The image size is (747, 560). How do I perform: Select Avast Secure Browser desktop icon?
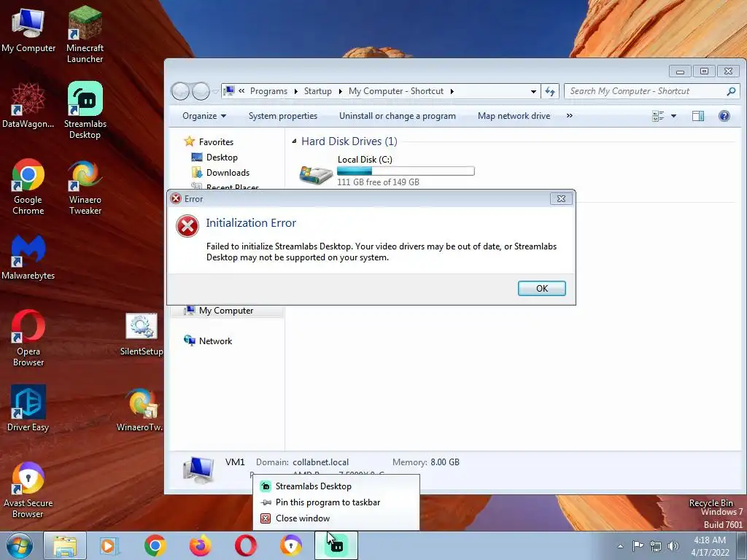click(x=28, y=489)
